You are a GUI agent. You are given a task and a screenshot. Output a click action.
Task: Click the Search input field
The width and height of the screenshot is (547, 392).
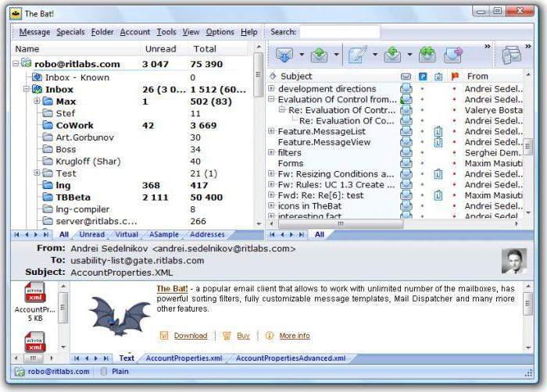click(x=340, y=32)
